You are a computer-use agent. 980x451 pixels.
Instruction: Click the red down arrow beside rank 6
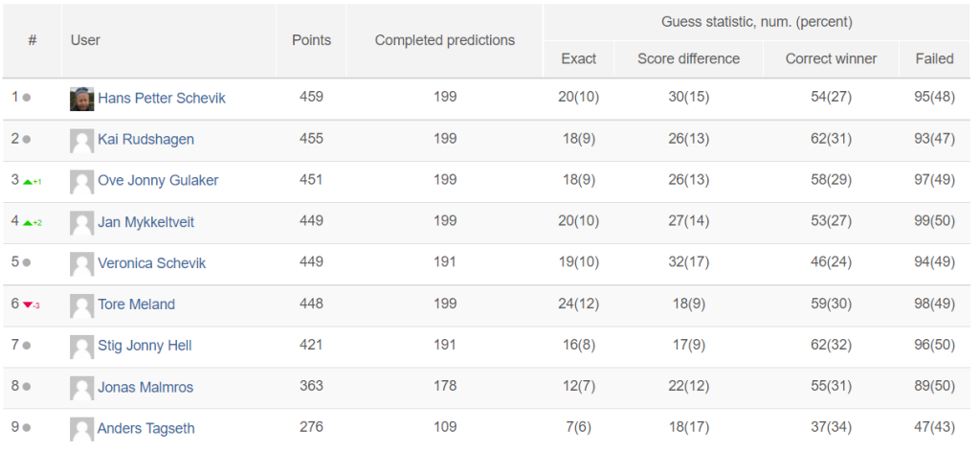[x=28, y=305]
